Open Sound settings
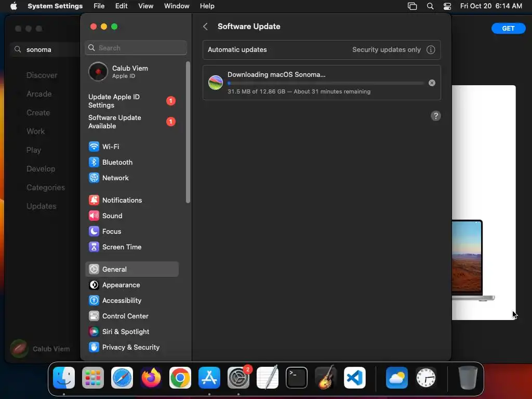 coord(131,216)
